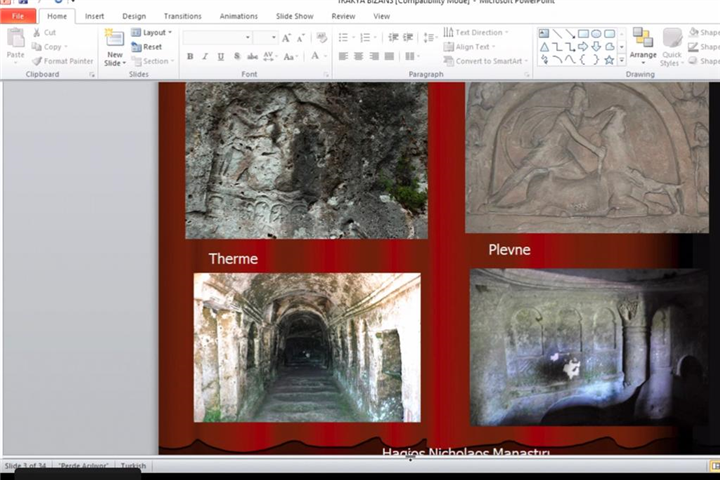Open character spacing options

(x=270, y=56)
